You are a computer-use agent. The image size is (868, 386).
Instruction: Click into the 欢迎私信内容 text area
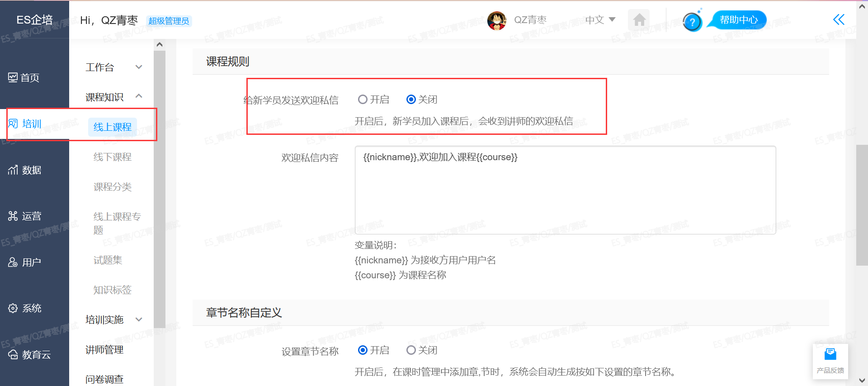coord(565,190)
